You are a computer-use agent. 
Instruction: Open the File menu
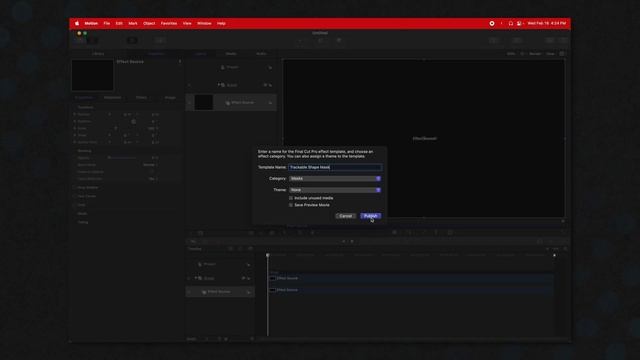(x=107, y=23)
